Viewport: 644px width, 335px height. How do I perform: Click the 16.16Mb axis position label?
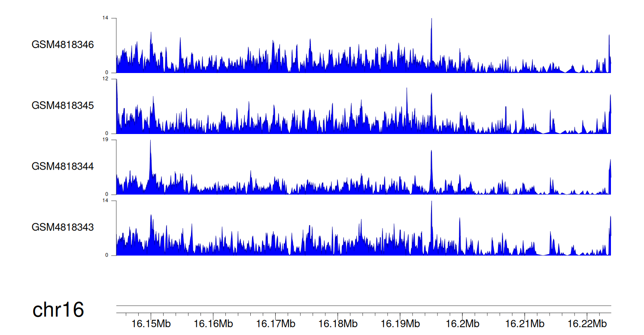(x=213, y=323)
